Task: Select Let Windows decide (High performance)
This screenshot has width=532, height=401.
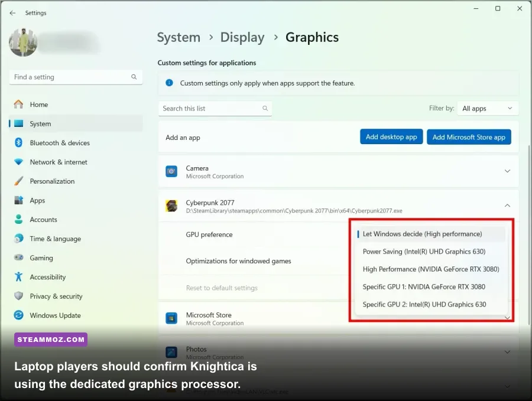Action: pos(432,234)
